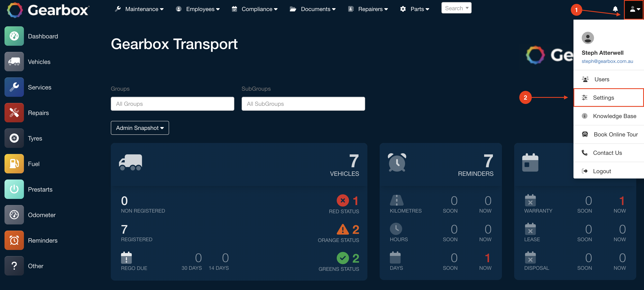Open the All Groups selector

173,104
